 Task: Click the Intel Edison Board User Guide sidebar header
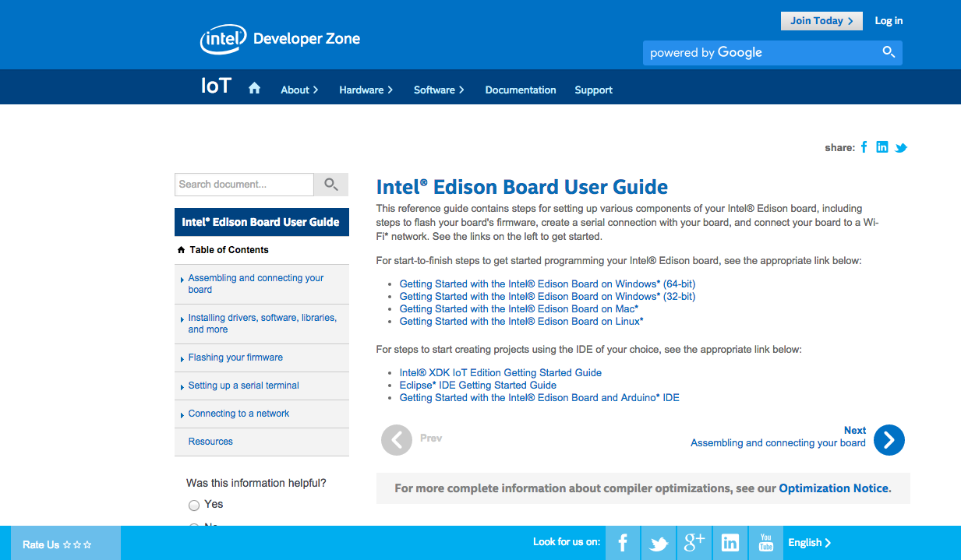coord(262,222)
